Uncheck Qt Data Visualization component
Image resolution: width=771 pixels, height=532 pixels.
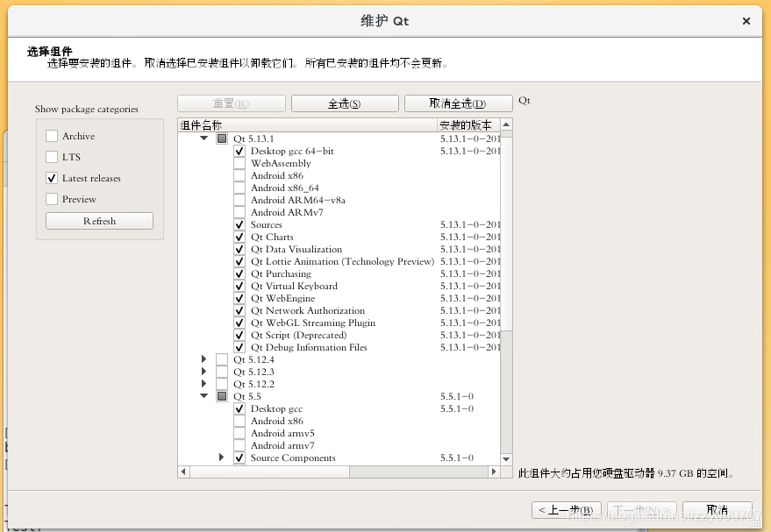pos(239,249)
